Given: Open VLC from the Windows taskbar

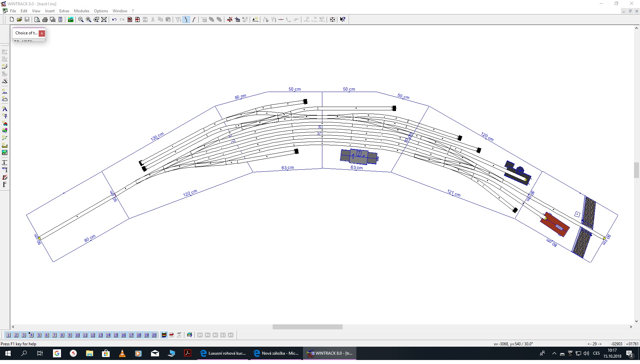Looking at the screenshot, I should pyautogui.click(x=122, y=353).
